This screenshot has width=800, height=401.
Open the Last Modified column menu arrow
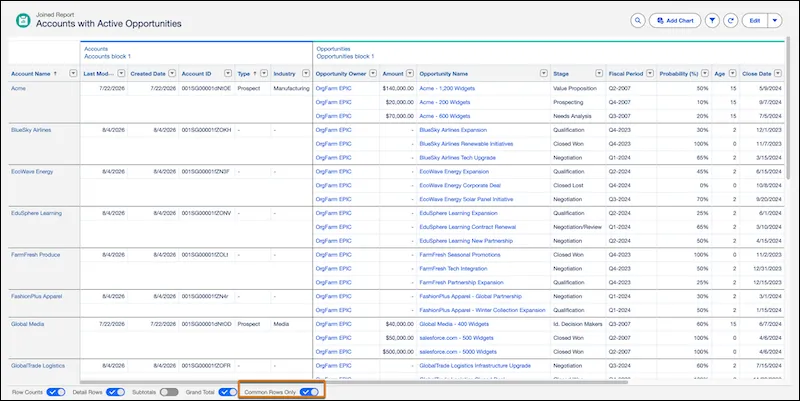pyautogui.click(x=121, y=73)
